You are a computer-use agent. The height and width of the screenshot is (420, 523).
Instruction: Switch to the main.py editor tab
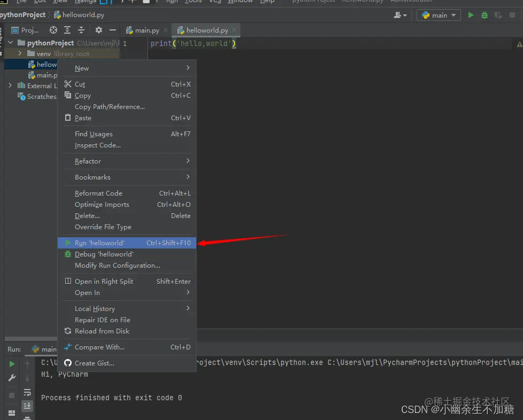[x=143, y=30]
